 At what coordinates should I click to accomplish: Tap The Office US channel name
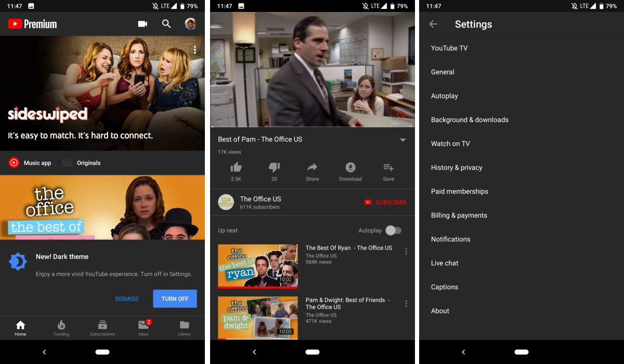[261, 199]
